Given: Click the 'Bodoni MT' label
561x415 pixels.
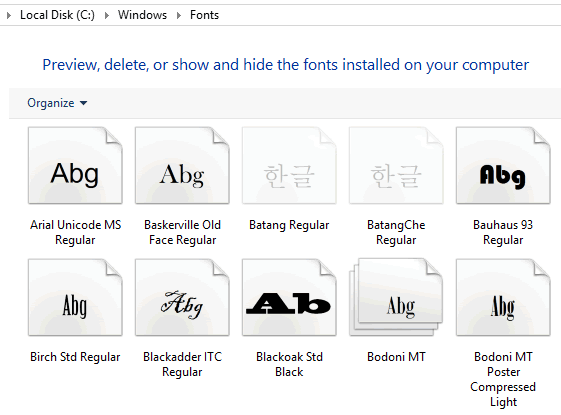Looking at the screenshot, I should pos(396,357).
